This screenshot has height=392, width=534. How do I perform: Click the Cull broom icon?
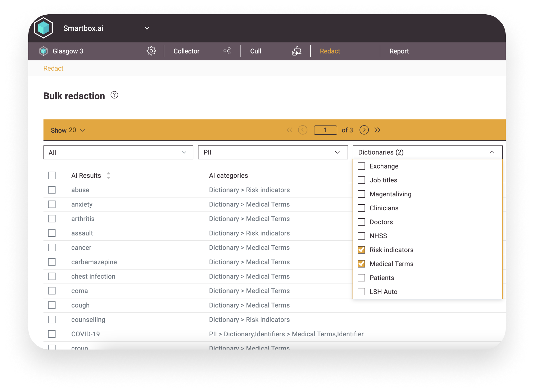296,51
